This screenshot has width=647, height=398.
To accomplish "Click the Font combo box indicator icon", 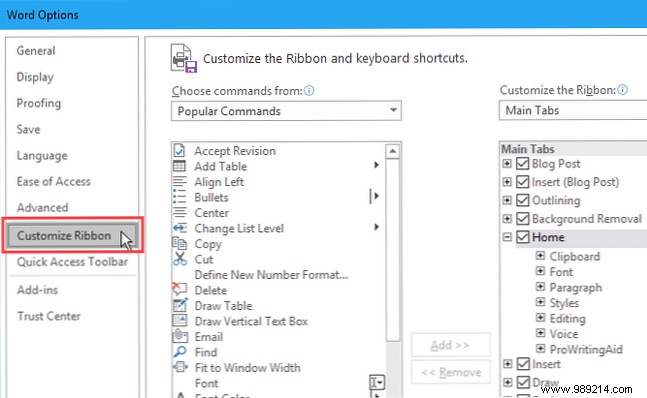I will click(x=377, y=382).
